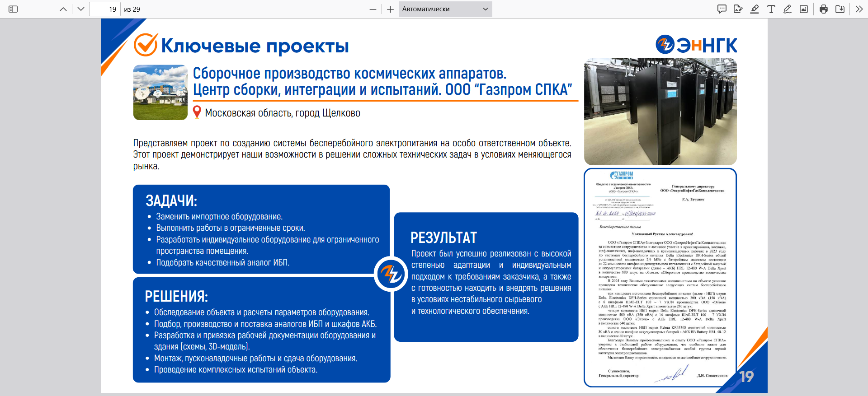The image size is (868, 396).
Task: Click the round lightning emblem between the blue boxes
Action: click(391, 274)
